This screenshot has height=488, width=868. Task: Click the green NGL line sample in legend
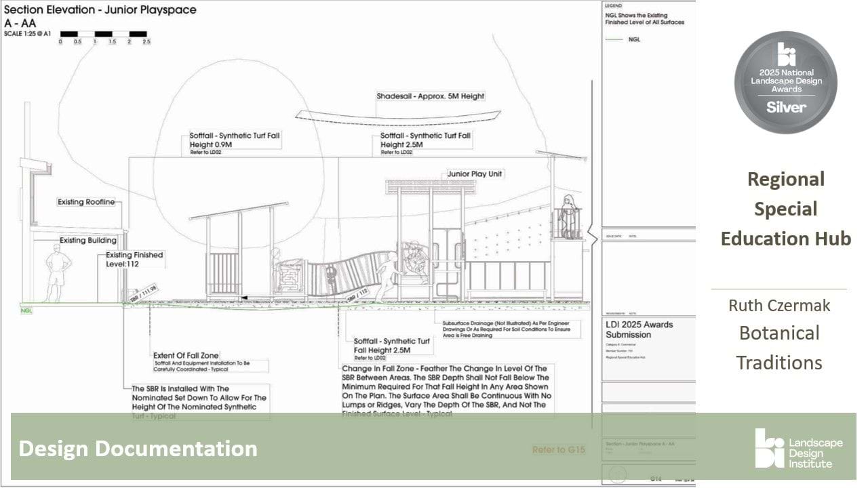[x=614, y=40]
